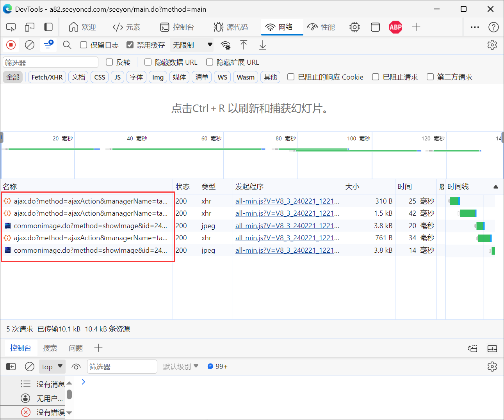Click the import HAR upload arrow
504x420 pixels.
244,45
